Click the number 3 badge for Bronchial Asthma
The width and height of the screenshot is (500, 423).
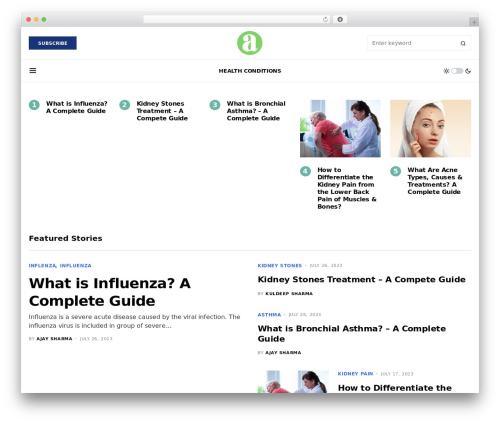[215, 105]
